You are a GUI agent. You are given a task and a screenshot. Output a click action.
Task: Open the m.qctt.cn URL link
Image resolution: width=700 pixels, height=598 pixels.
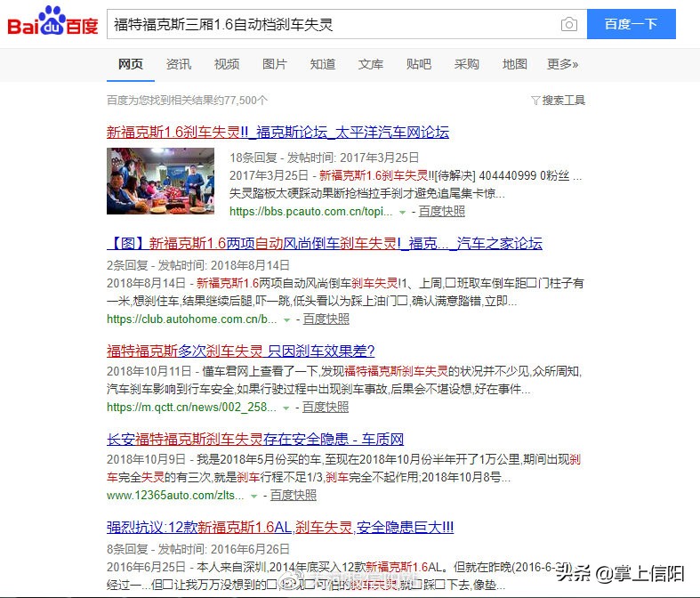point(191,407)
